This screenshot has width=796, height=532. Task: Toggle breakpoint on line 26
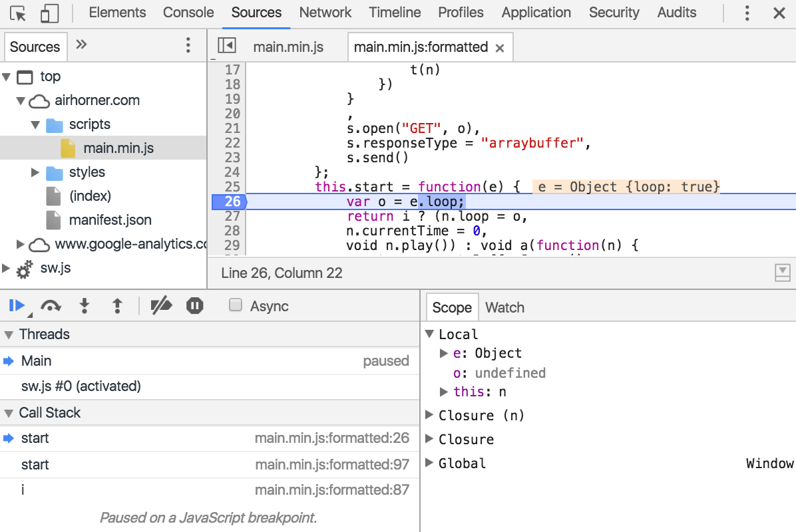point(229,202)
